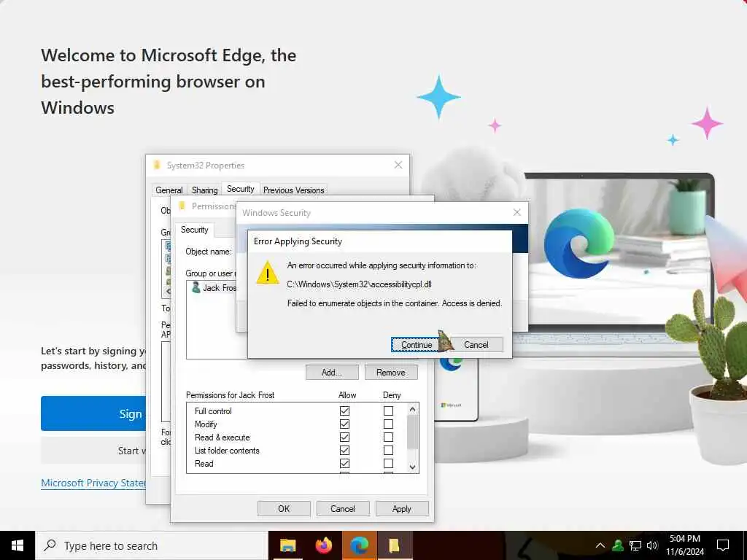747x560 pixels.
Task: Close the System32 Properties window
Action: tap(398, 166)
